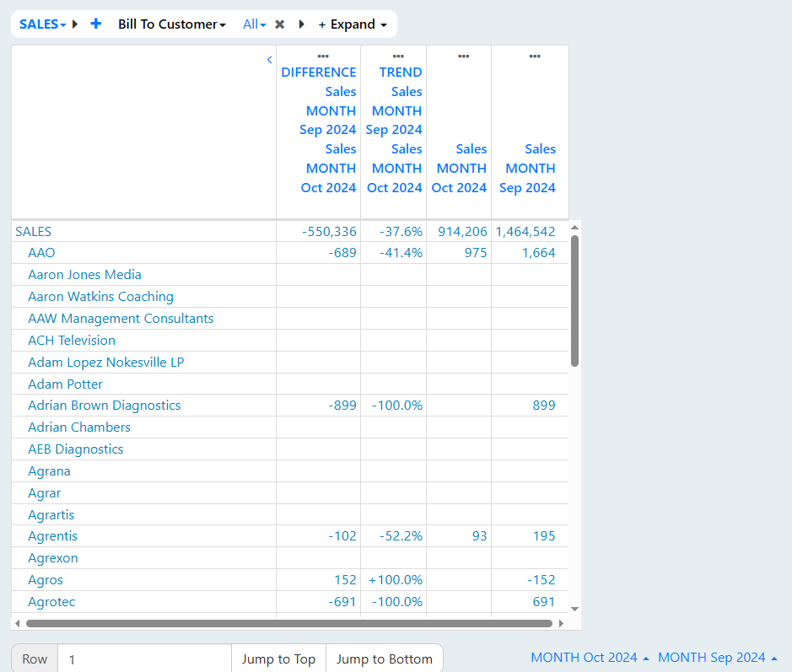Open the TREND column ellipsis menu
Screen dimensions: 792x672
pos(398,56)
